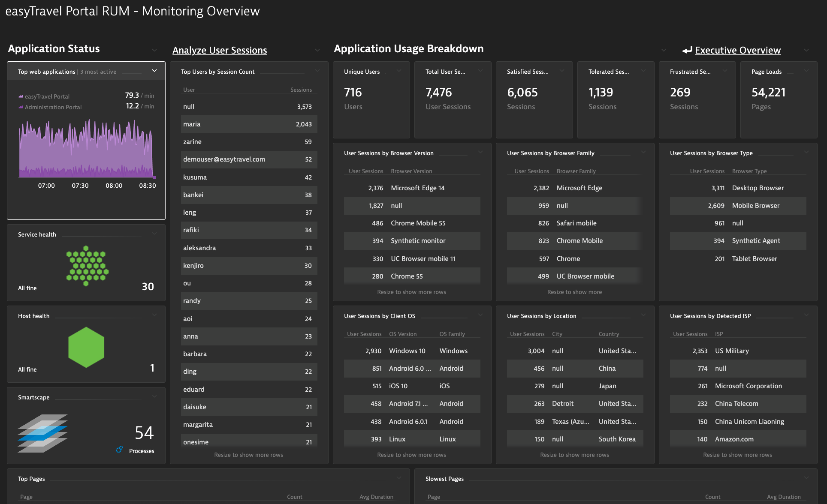Click Resize to show more rows in Browser Version
The height and width of the screenshot is (504, 827).
click(412, 291)
